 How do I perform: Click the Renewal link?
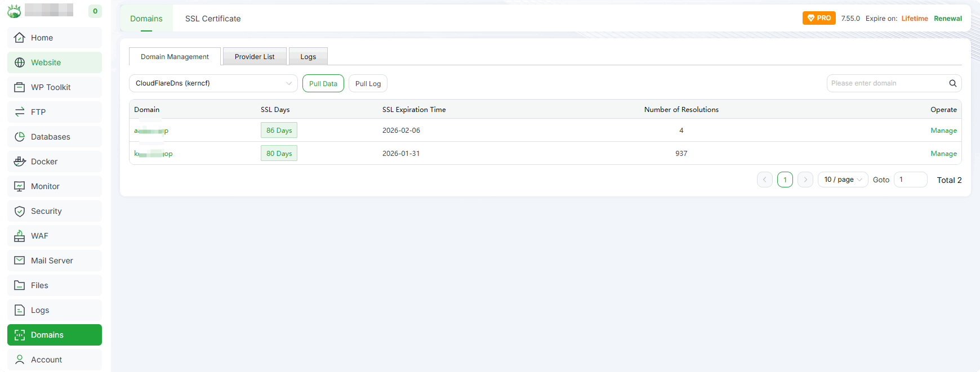coord(948,18)
